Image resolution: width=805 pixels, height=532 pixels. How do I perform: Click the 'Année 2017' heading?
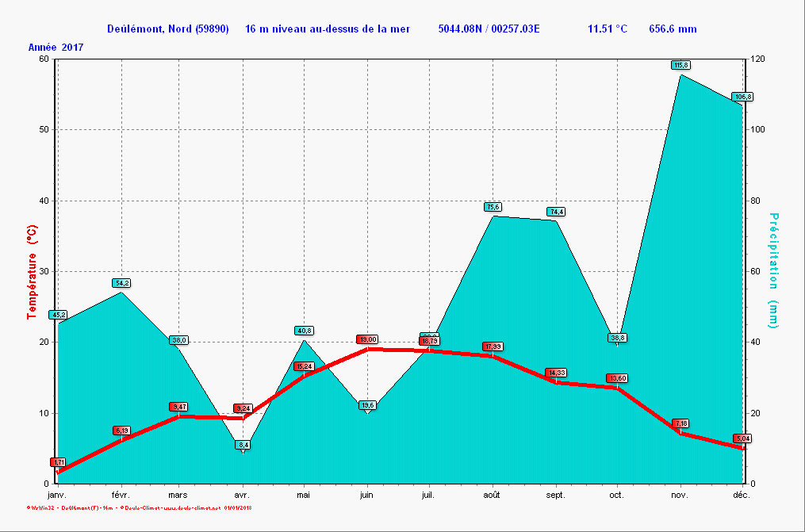56,48
